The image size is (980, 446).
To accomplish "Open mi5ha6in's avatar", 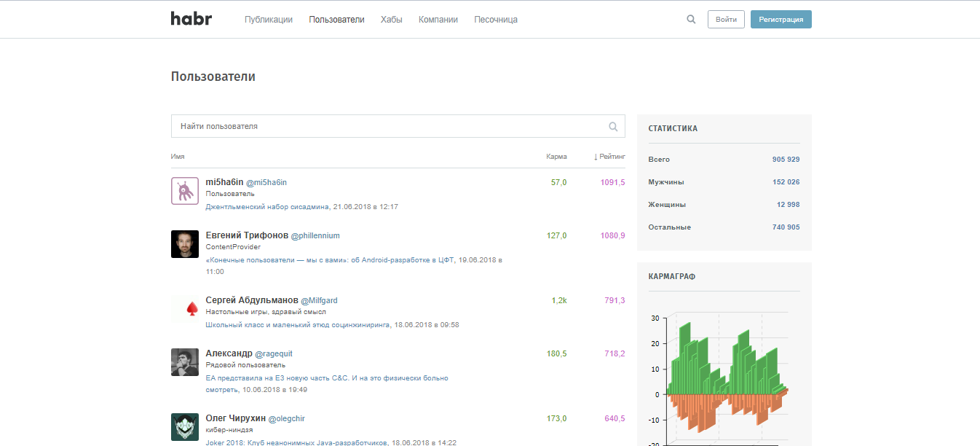I will pos(185,191).
